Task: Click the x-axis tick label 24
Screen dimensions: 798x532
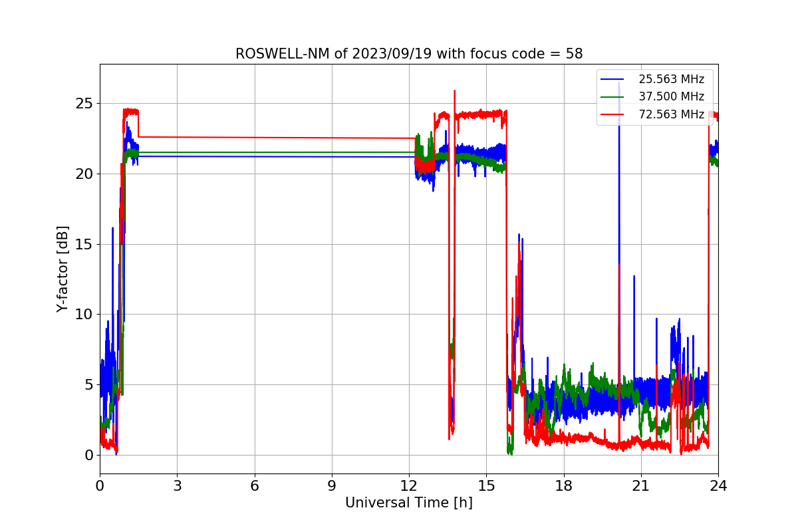Action: (x=718, y=486)
